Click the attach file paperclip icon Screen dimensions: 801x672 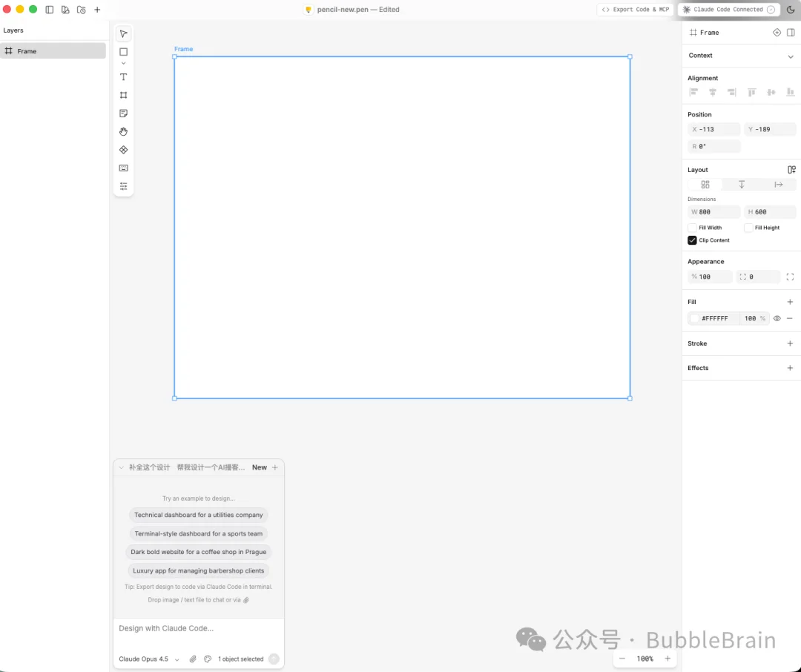(193, 659)
